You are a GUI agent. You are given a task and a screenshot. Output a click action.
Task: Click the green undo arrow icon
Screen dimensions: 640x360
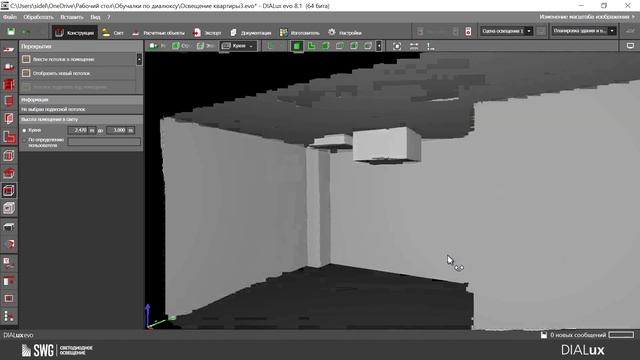pyautogui.click(x=26, y=32)
